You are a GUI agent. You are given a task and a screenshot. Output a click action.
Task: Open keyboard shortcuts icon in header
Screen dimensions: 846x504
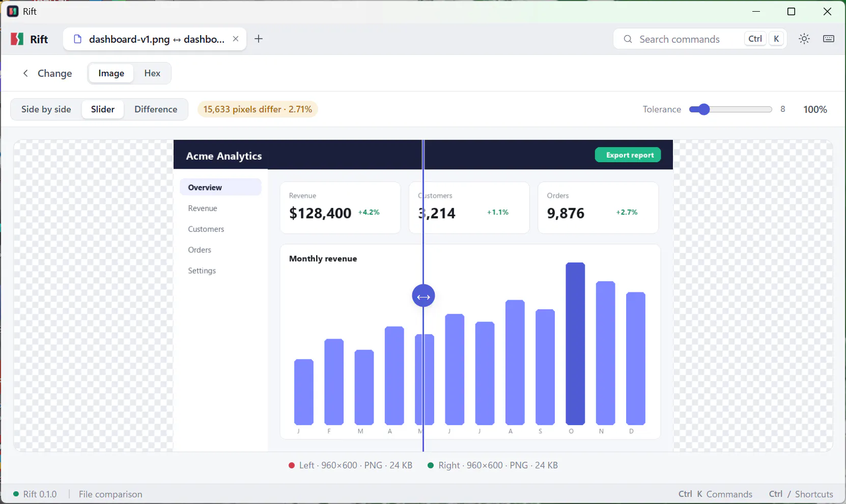point(829,39)
